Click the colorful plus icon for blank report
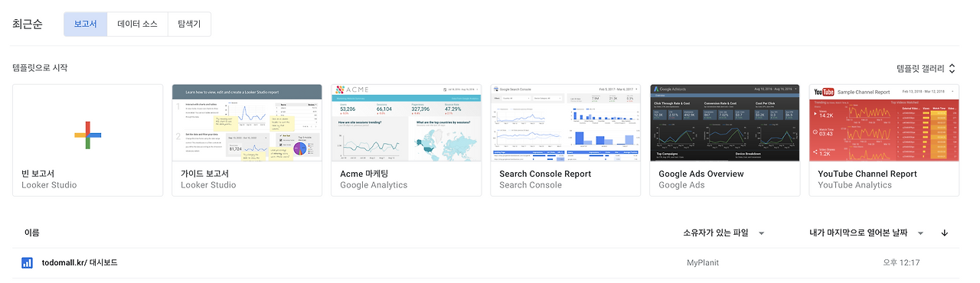This screenshot has height=283, width=980. 88,135
